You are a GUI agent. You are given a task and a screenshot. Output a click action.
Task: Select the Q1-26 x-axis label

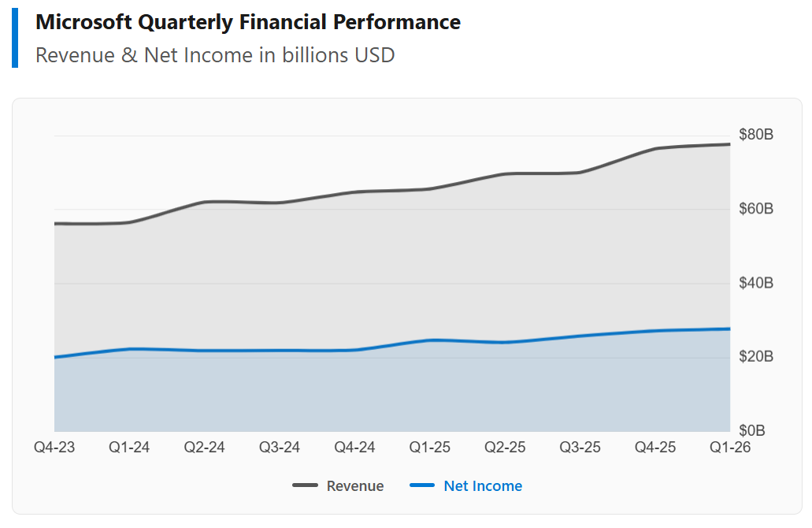coord(730,448)
